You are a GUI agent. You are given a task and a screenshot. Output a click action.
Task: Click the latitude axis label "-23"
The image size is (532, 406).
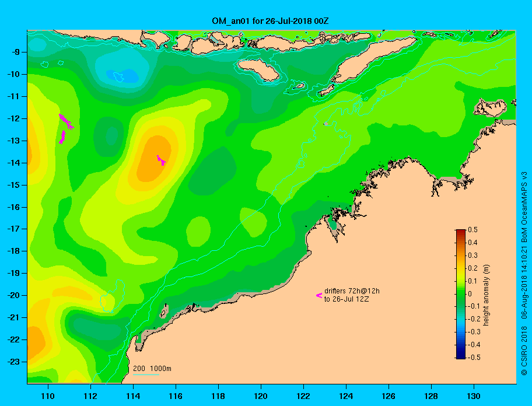click(x=13, y=362)
